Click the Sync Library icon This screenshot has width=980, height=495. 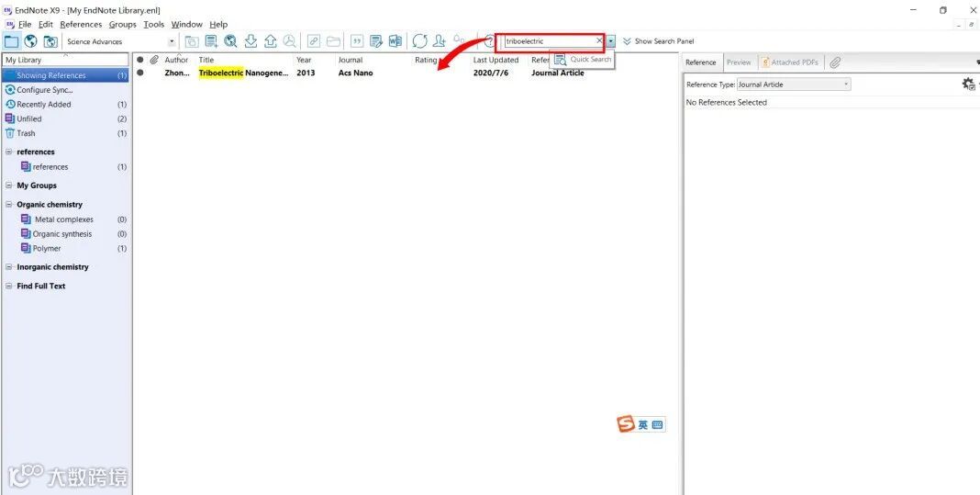(419, 41)
